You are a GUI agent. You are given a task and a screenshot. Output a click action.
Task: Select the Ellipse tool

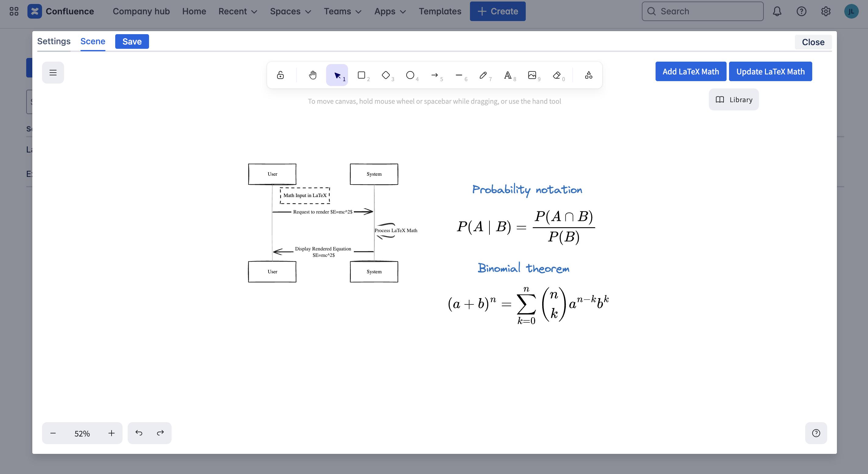tap(411, 75)
